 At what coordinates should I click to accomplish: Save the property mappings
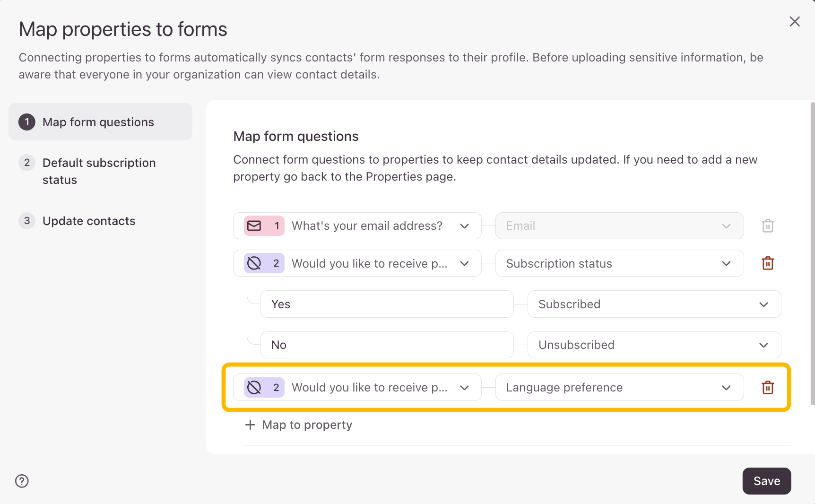point(766,481)
